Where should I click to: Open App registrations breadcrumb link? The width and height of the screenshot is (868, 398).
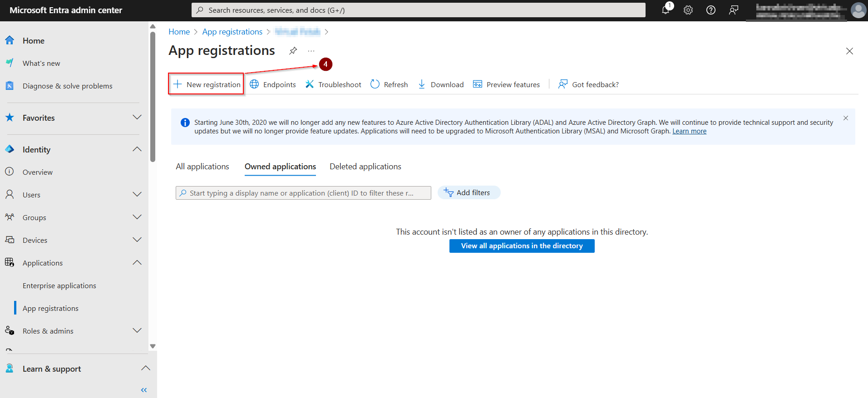click(x=232, y=32)
